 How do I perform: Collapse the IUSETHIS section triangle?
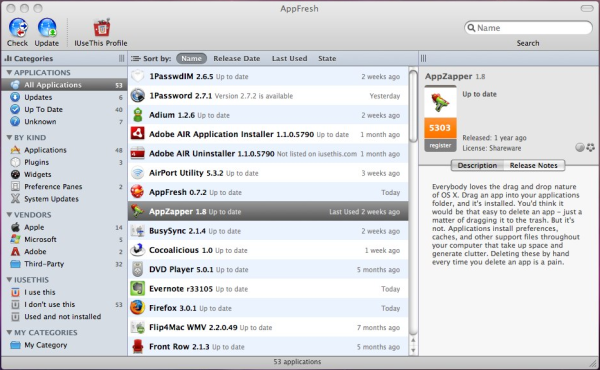click(9, 280)
